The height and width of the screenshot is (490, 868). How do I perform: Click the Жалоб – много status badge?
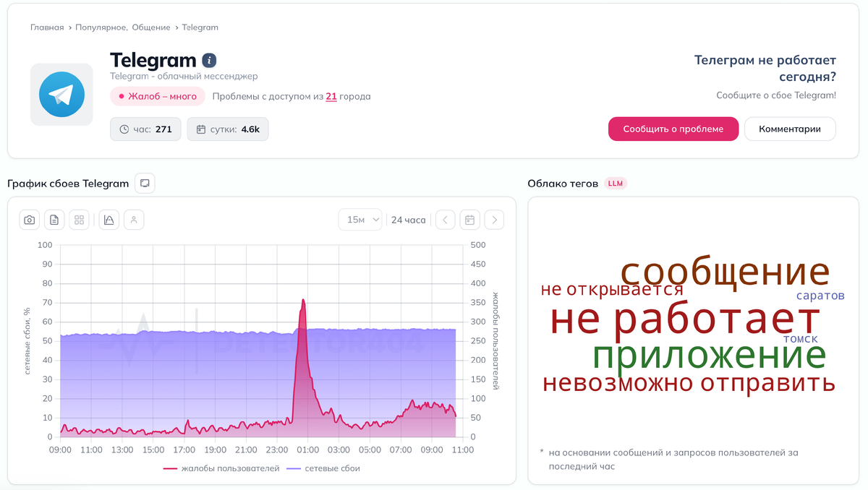[x=158, y=96]
